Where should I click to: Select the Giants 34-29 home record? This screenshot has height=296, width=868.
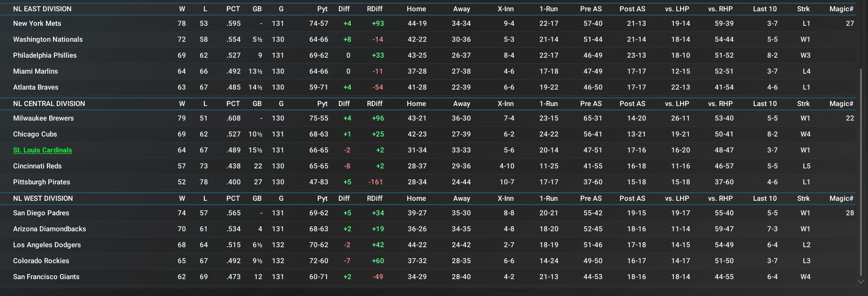pos(417,277)
